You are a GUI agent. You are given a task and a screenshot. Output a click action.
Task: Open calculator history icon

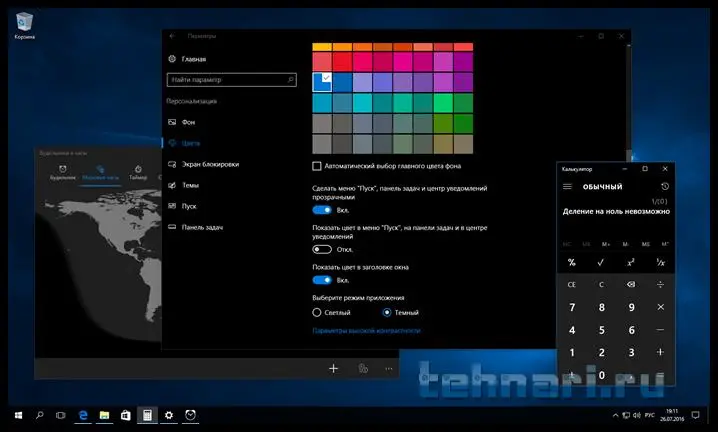tap(665, 187)
